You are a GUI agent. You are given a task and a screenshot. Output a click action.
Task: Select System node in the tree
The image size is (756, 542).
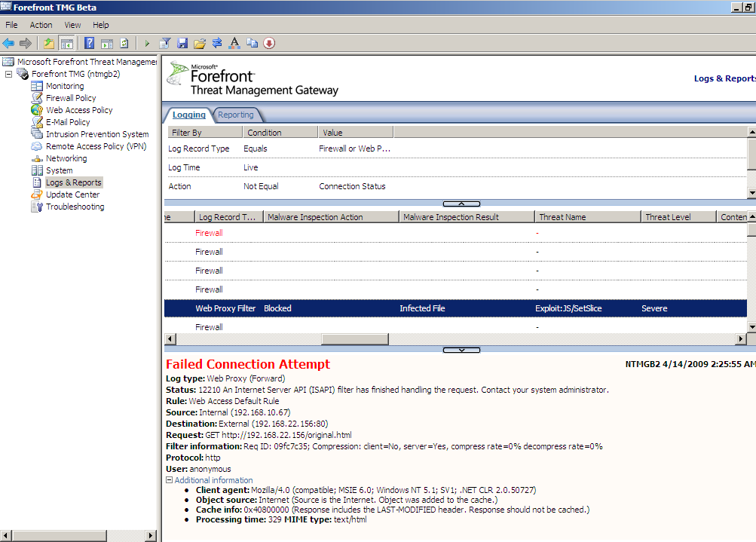point(60,170)
